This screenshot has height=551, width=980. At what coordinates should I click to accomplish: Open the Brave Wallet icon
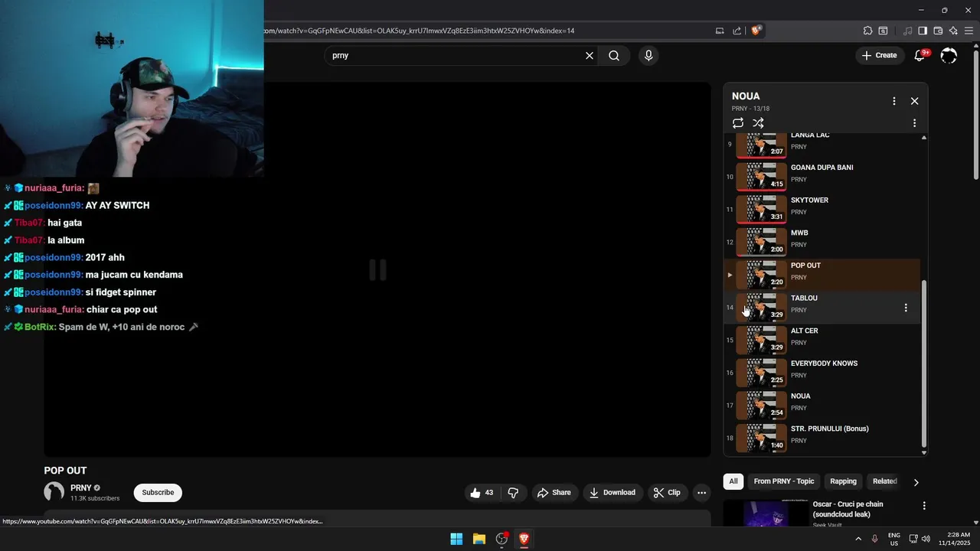click(938, 31)
